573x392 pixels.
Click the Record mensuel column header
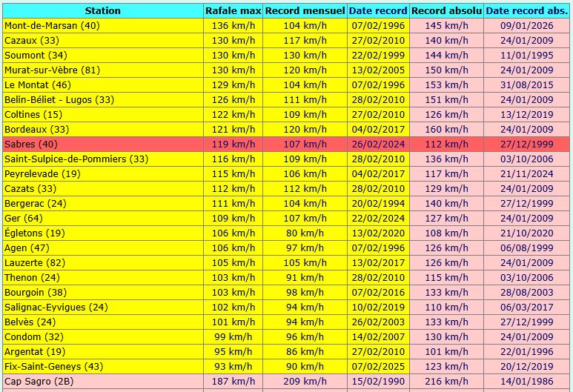coord(305,11)
